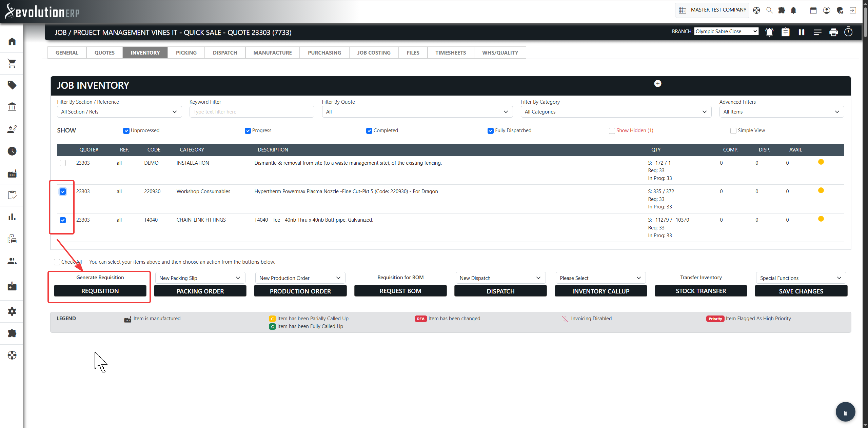Untick the checkbox for item 220930 row

[x=63, y=191]
